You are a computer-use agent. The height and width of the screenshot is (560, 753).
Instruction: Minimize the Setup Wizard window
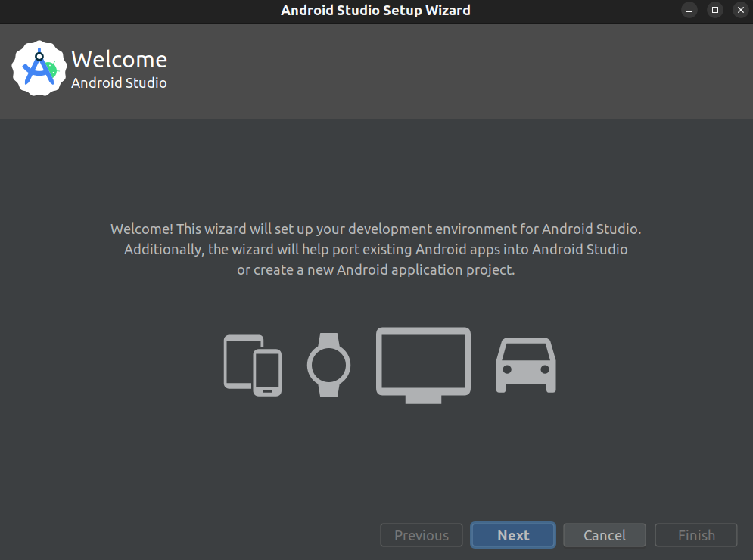click(689, 10)
